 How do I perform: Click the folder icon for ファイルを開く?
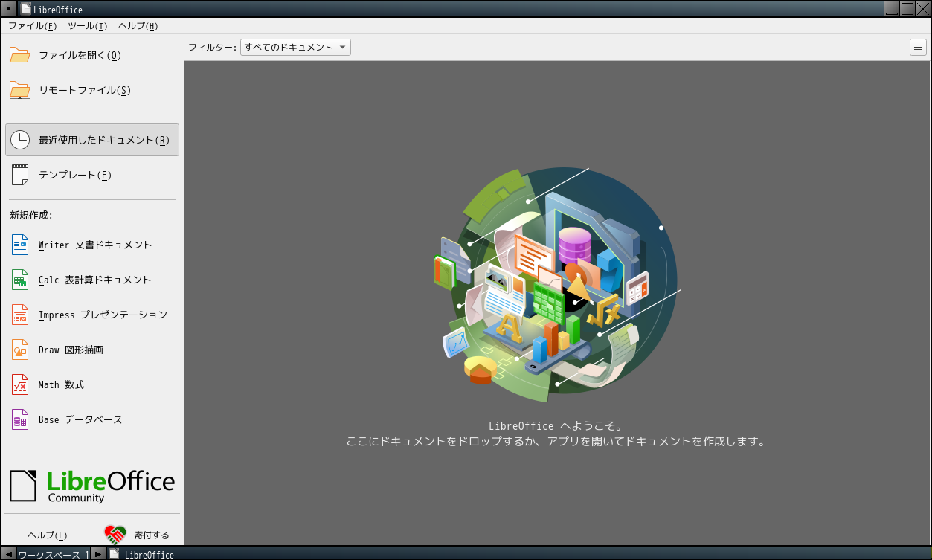click(x=20, y=55)
